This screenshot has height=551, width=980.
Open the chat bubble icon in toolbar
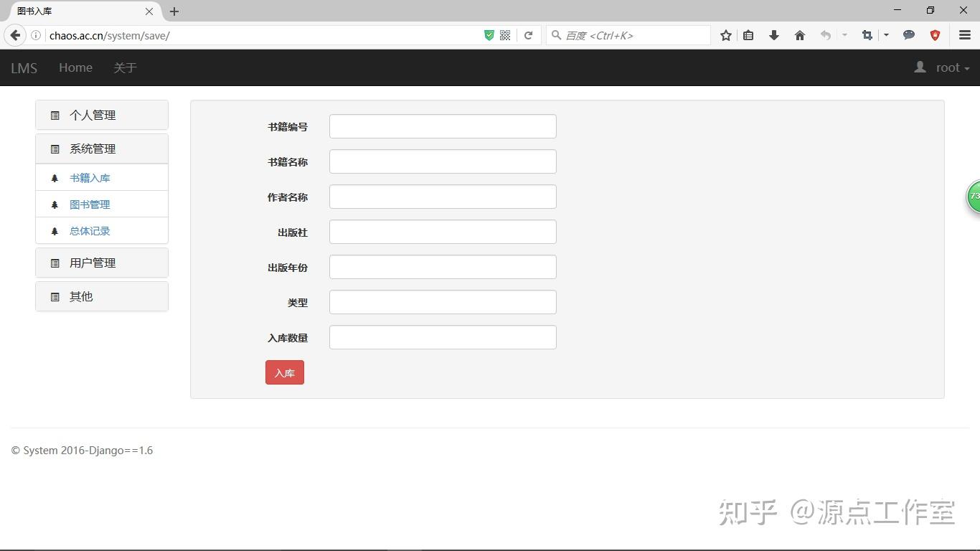[909, 35]
